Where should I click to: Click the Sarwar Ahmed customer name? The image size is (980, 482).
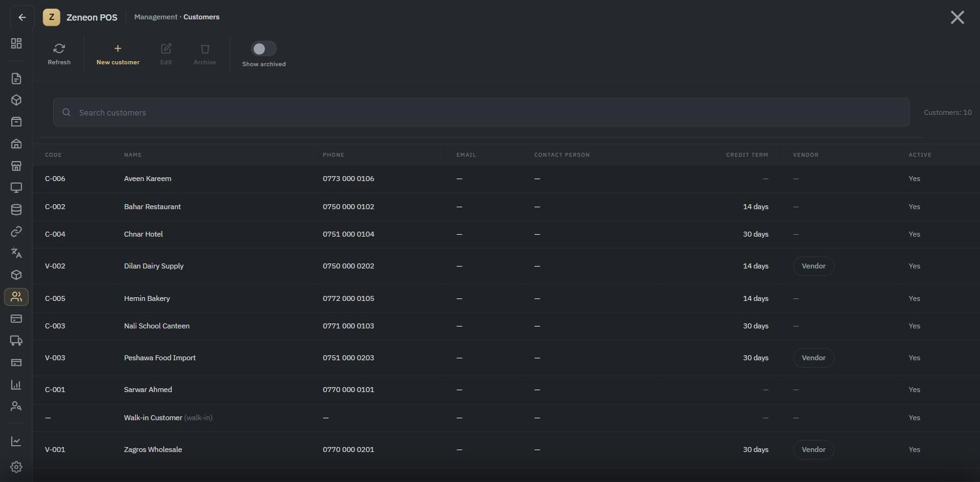click(x=148, y=390)
